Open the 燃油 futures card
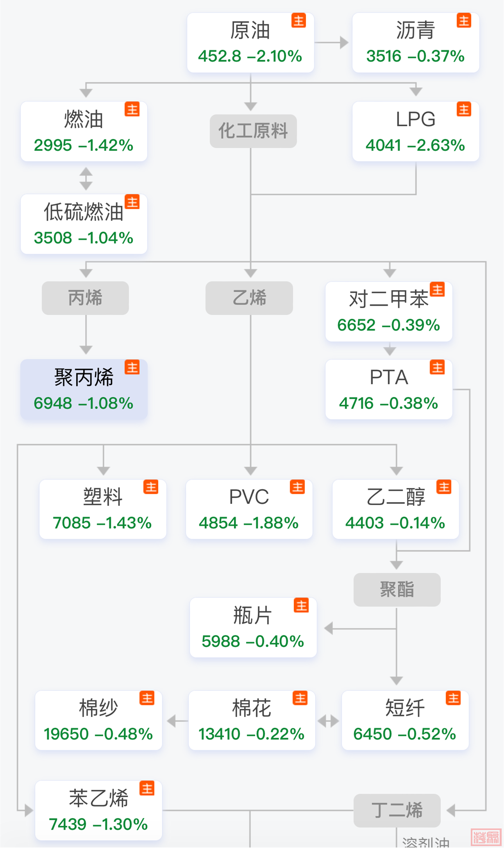504x848 pixels. 84,131
